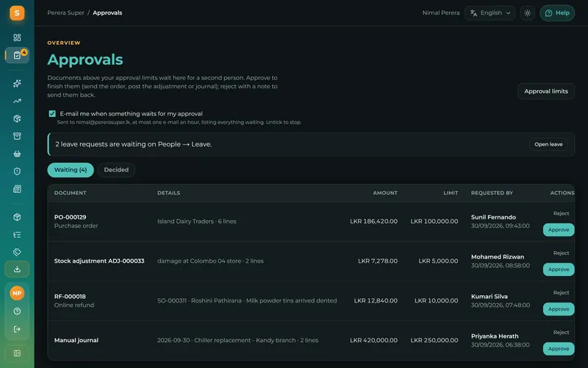The height and width of the screenshot is (368, 588).
Task: Click Island Dairy Traders · 6 lines
Action: click(x=197, y=222)
